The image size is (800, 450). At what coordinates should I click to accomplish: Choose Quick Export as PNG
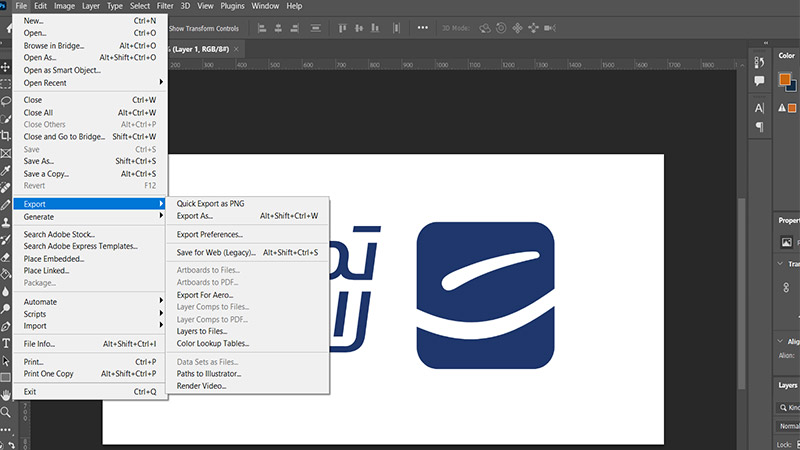tap(210, 203)
